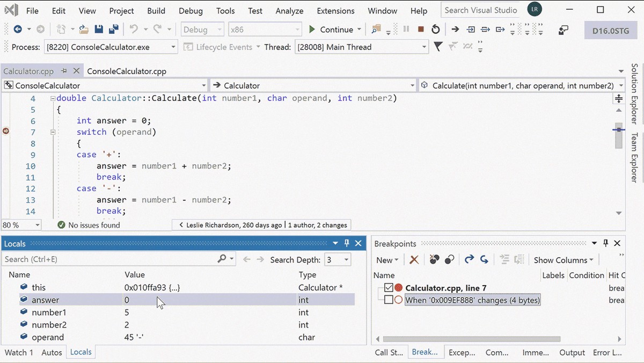
Task: Uncheck the Calculator.cpp line 7 breakpoint checkbox
Action: coord(388,288)
